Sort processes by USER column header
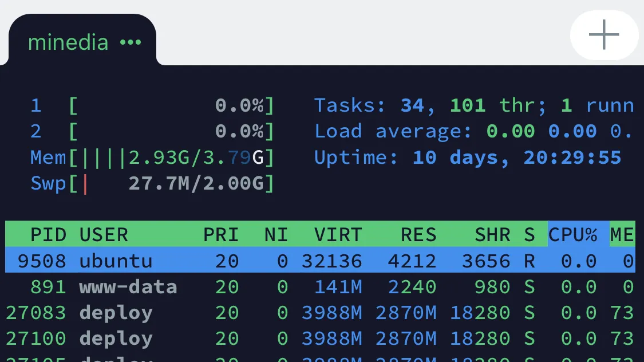The width and height of the screenshot is (644, 362). pyautogui.click(x=104, y=235)
